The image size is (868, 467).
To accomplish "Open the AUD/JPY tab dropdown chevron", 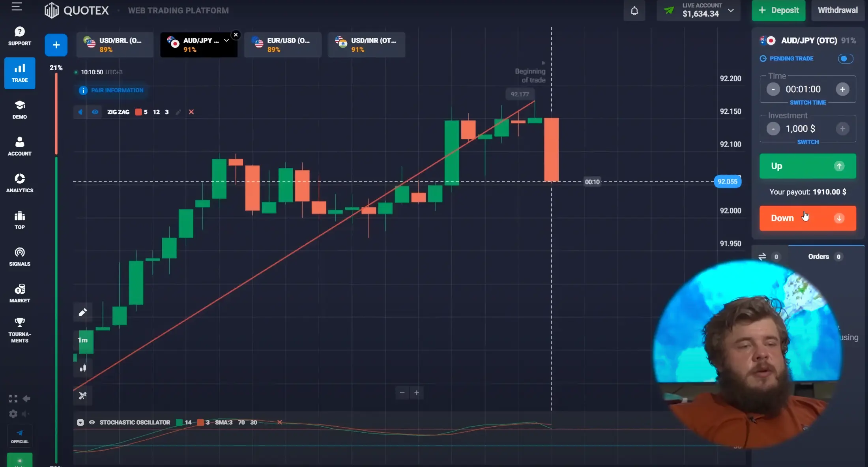I will [226, 40].
